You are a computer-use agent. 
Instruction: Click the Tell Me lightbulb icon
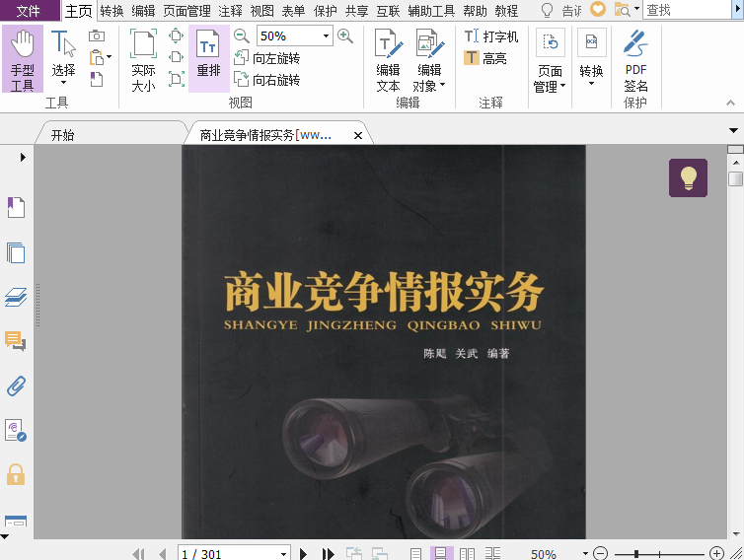point(547,10)
